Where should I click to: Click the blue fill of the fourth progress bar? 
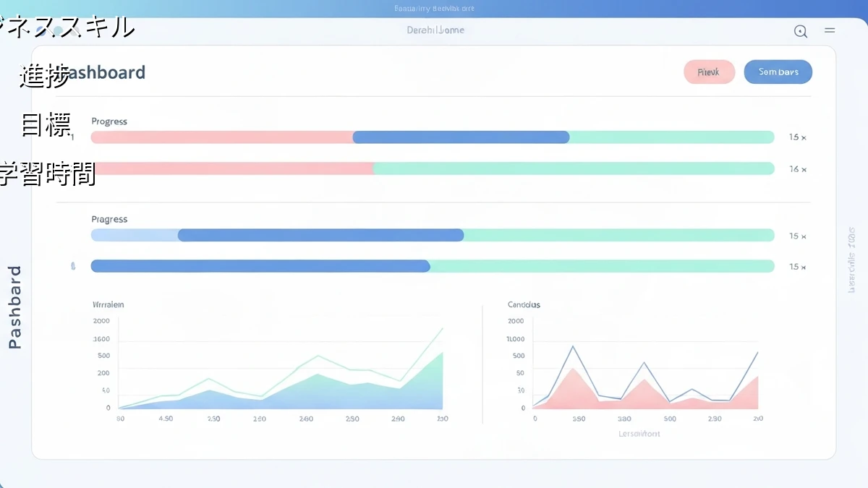260,267
